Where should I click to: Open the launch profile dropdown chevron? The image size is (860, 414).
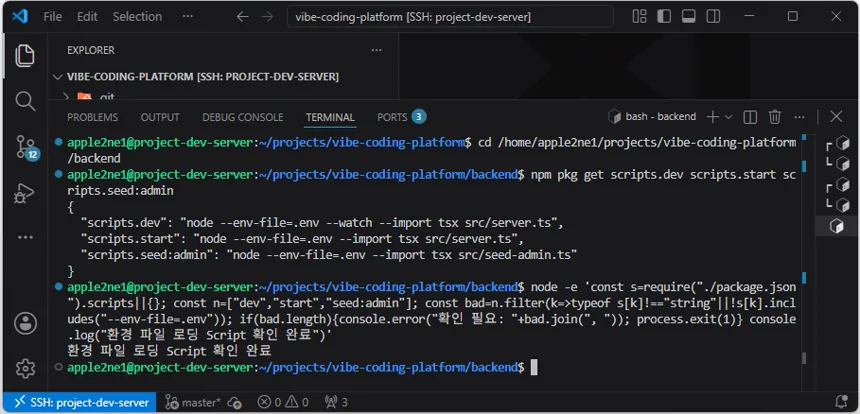point(728,117)
